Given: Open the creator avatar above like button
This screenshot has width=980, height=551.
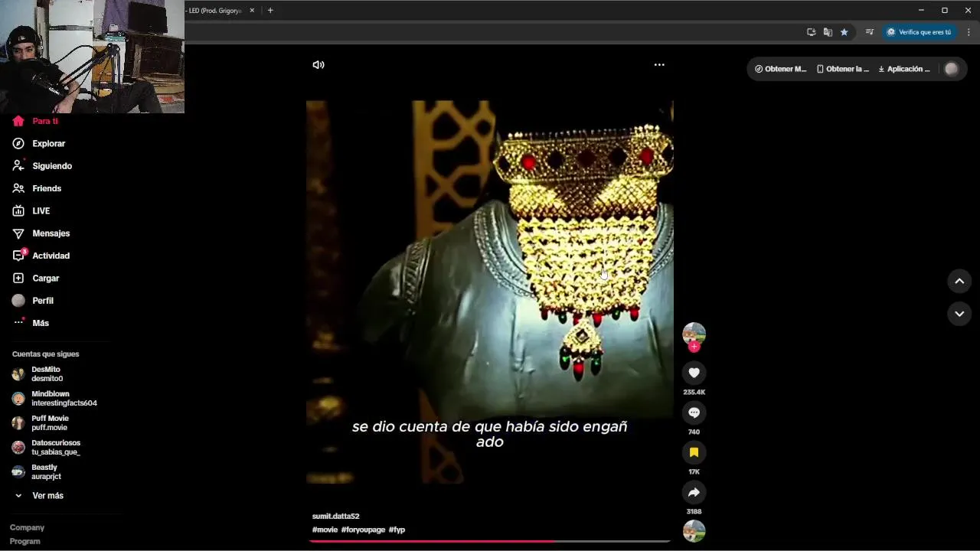Looking at the screenshot, I should [694, 334].
